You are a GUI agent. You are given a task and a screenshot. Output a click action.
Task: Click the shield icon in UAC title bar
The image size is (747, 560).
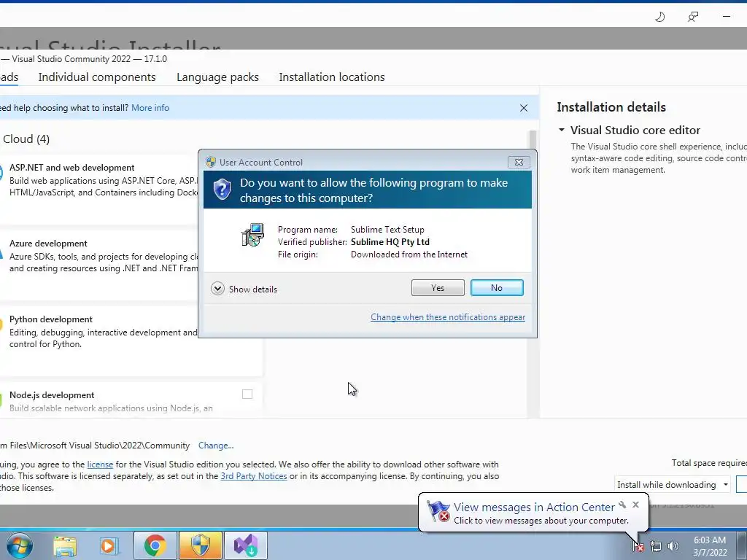(x=211, y=162)
